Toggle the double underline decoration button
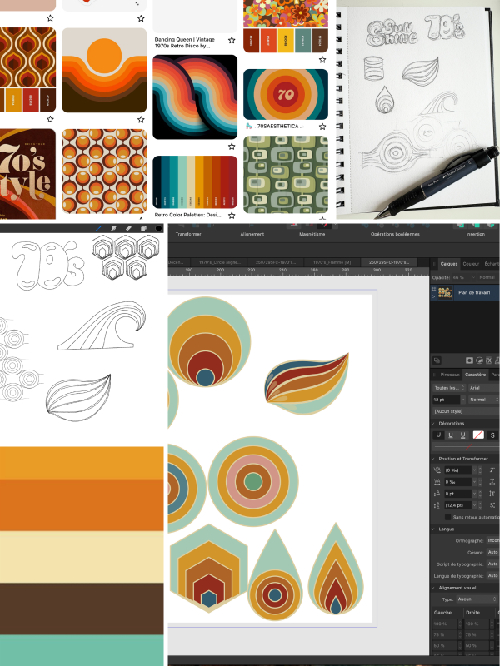The image size is (500, 666). click(x=463, y=435)
